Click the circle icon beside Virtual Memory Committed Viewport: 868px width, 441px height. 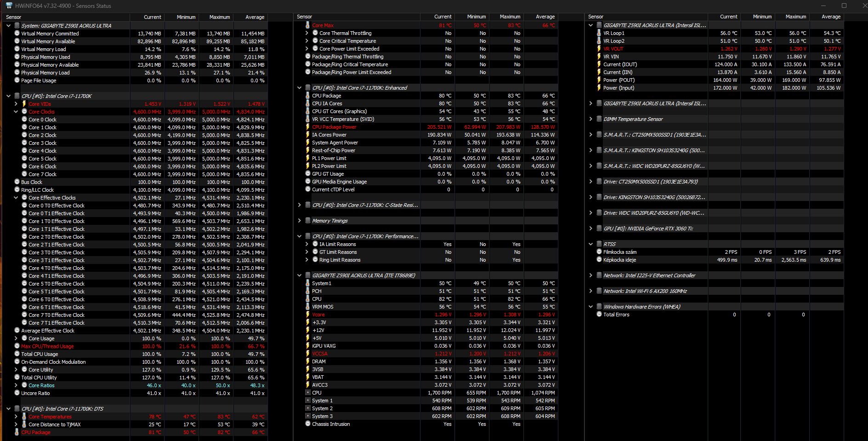17,34
